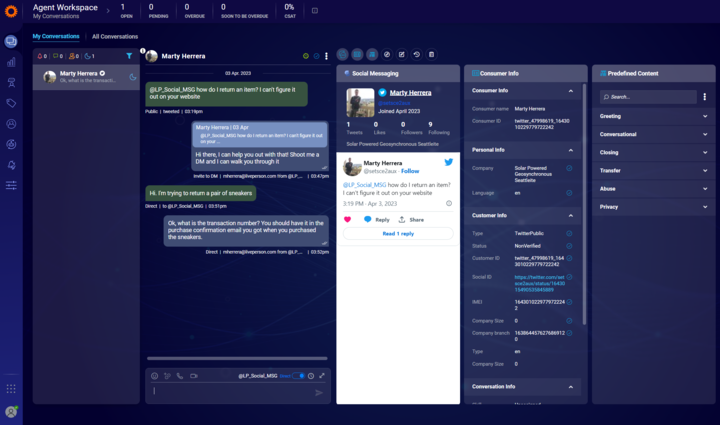This screenshot has width=720, height=425.
Task: Click Read 1 reply button
Action: click(x=398, y=234)
